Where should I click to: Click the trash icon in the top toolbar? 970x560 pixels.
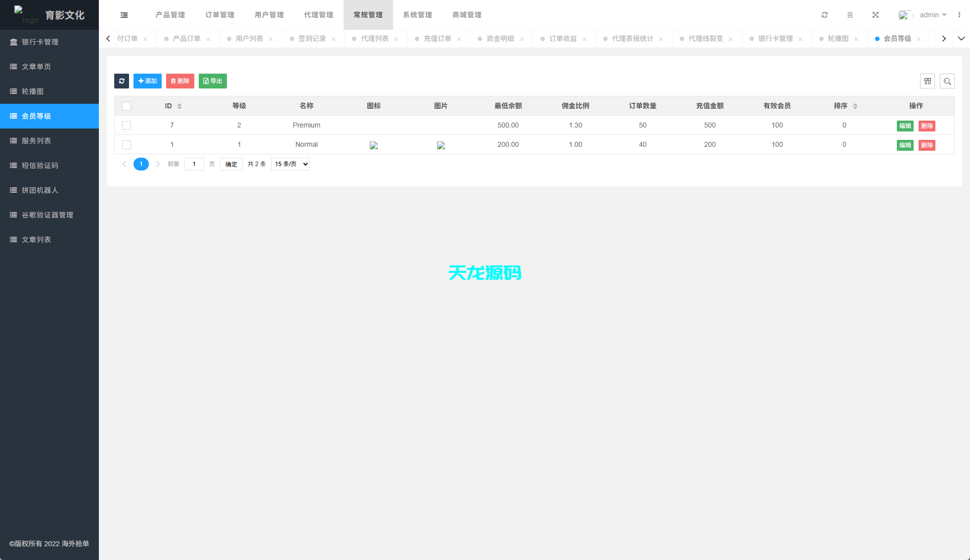point(850,15)
